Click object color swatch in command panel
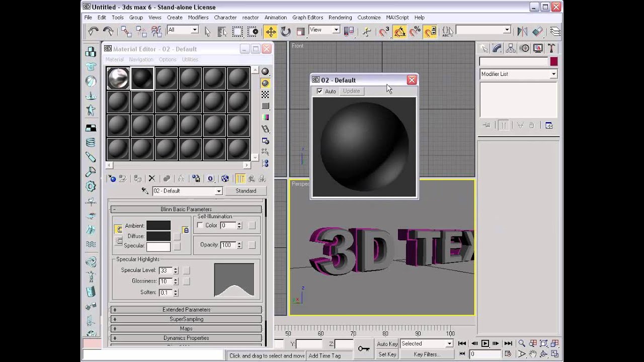The height and width of the screenshot is (362, 644). (x=554, y=61)
